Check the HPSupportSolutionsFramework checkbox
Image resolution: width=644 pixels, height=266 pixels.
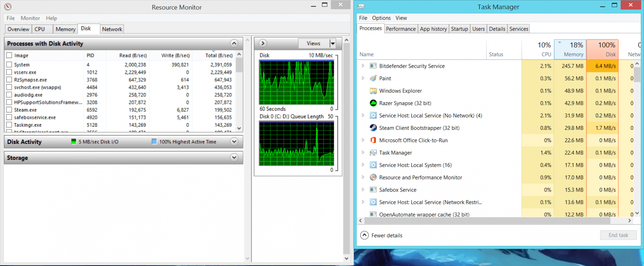point(9,102)
